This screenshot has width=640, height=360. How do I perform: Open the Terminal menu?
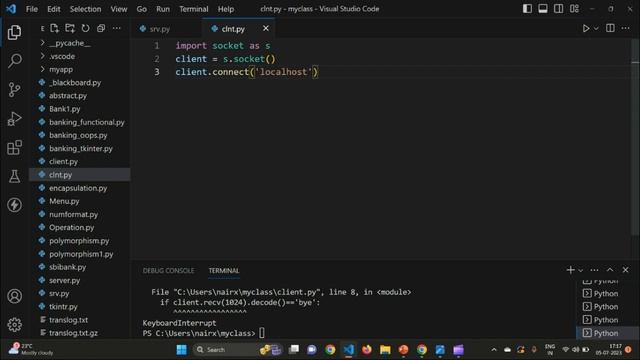[x=193, y=9]
